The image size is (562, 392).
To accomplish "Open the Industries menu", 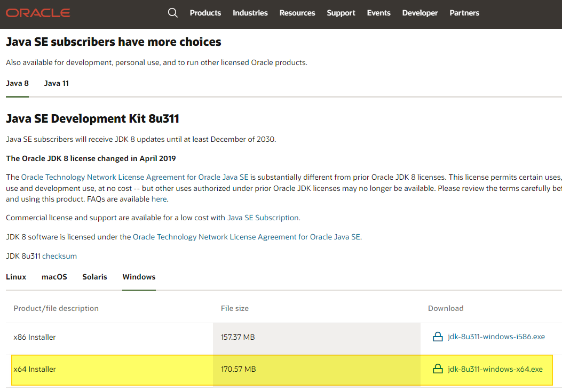I will click(250, 13).
